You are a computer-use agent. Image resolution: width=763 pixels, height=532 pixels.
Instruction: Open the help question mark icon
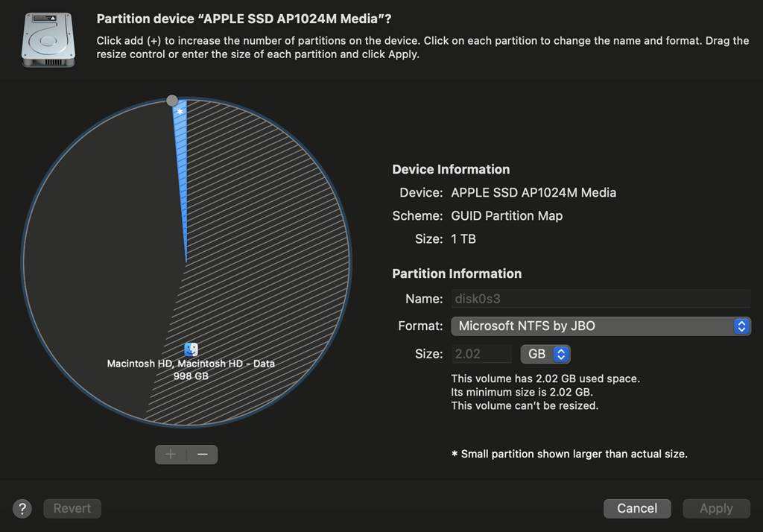[22, 508]
